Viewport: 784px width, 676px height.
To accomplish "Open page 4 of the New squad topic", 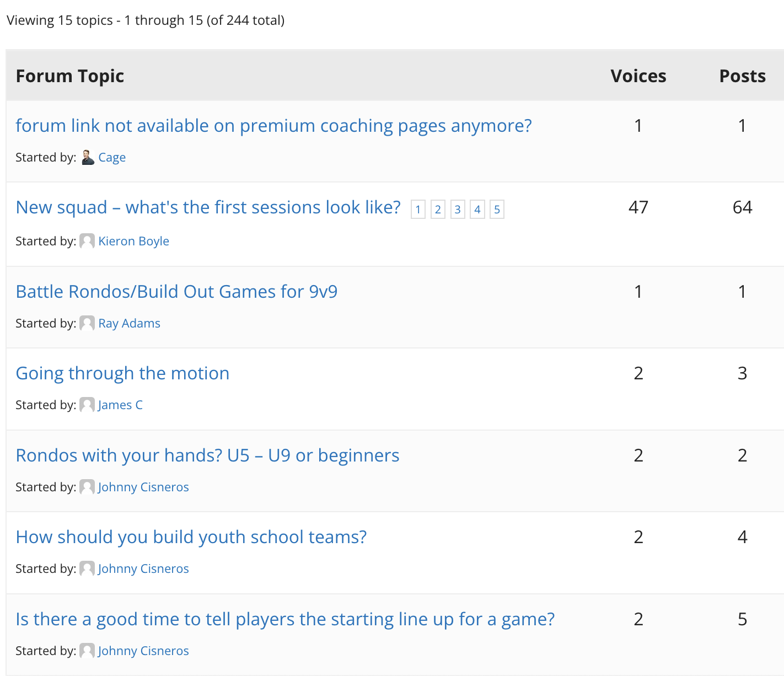I will pos(477,209).
